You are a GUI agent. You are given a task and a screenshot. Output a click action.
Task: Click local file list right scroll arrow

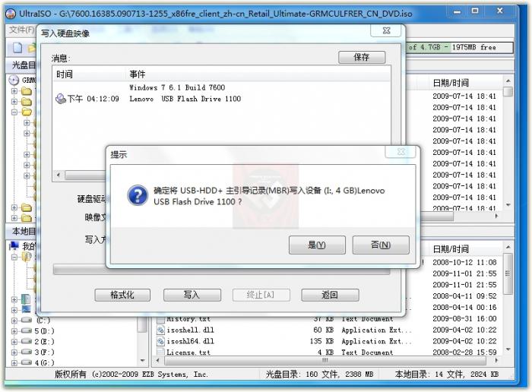[496, 360]
